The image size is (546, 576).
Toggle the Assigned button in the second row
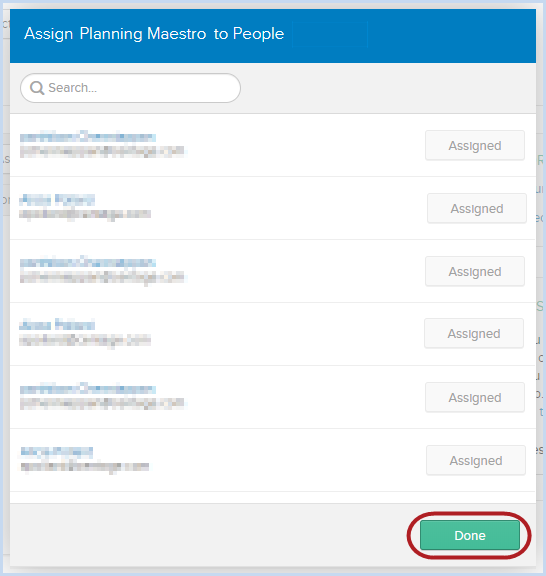[x=477, y=208]
